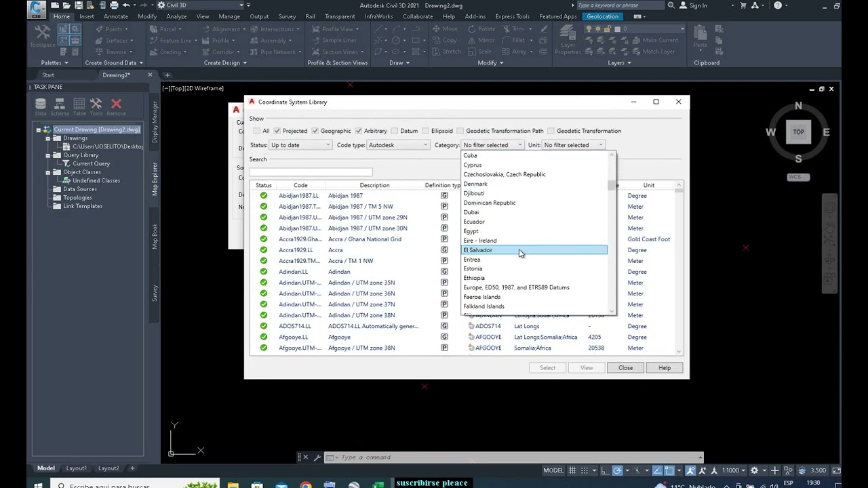Click the Tools icon in Task Pane
Screen dimensions: 868x488
(x=96, y=106)
